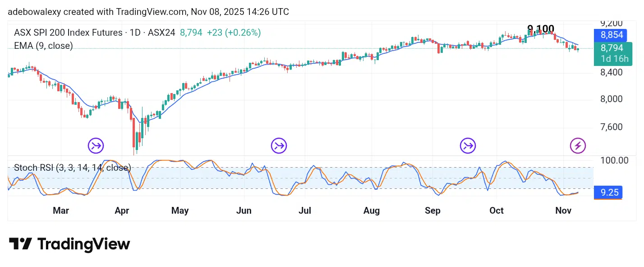644x267 pixels.
Task: Select the Nov label on the time axis
Action: (563, 211)
